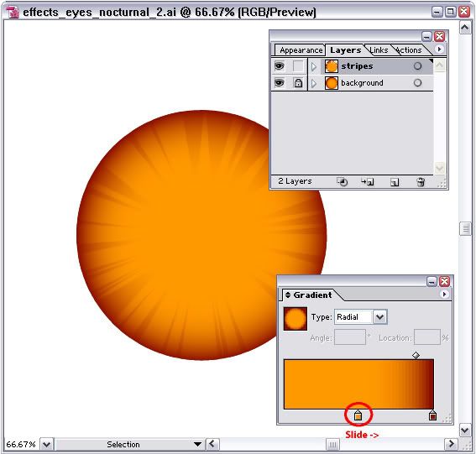This screenshot has height=454, width=476.
Task: Click the create new layer icon
Action: [395, 182]
